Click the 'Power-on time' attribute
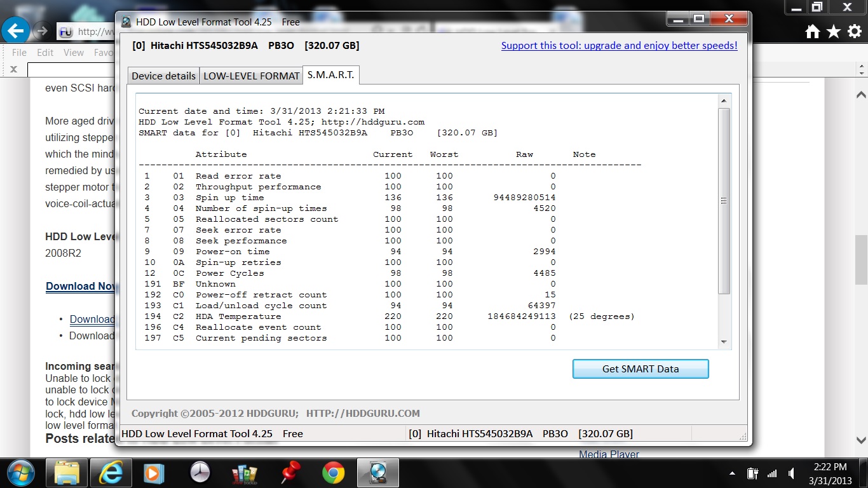Viewport: 868px width, 488px height. point(233,252)
